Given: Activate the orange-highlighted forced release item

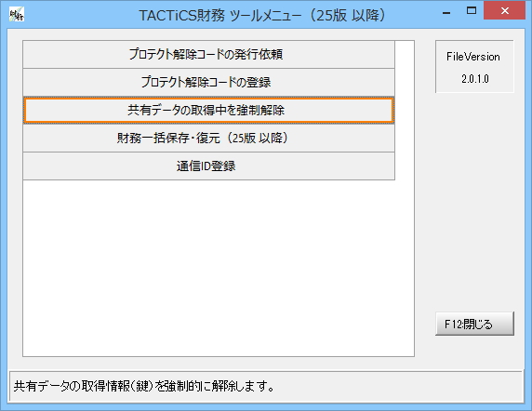Looking at the screenshot, I should [209, 111].
